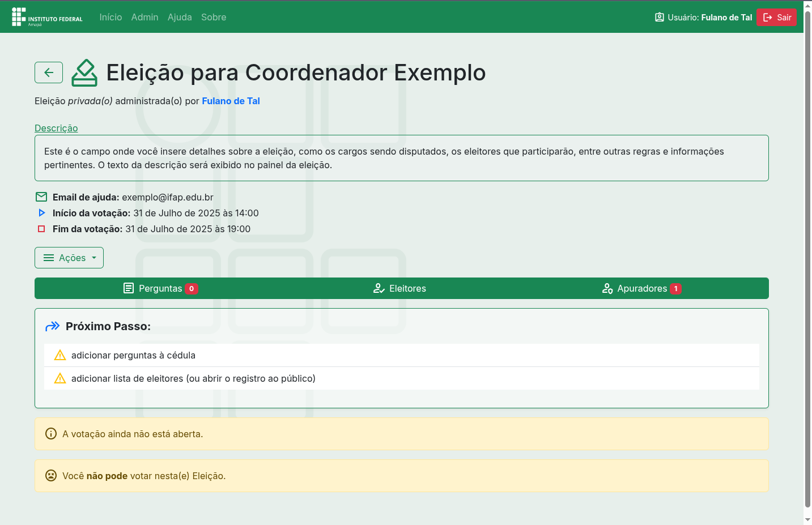
Task: Open the Ações dropdown menu
Action: tap(69, 258)
